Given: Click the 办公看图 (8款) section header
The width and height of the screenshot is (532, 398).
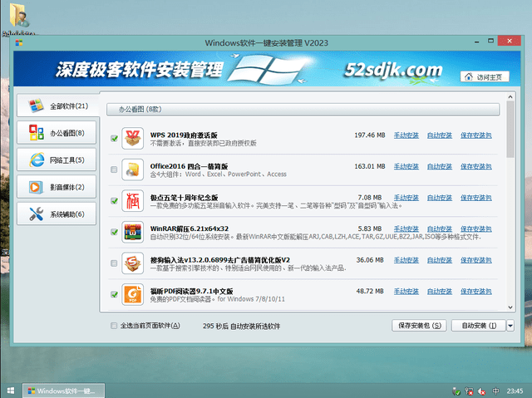Looking at the screenshot, I should (x=303, y=110).
